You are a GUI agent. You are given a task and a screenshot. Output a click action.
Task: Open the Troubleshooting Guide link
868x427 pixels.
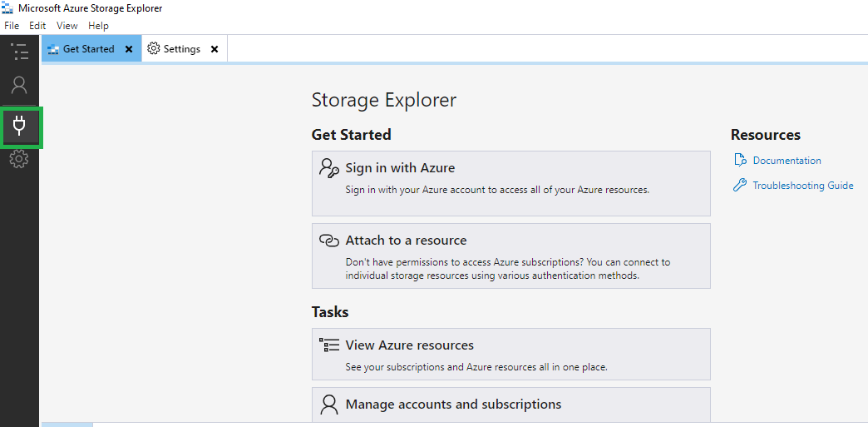click(x=802, y=186)
